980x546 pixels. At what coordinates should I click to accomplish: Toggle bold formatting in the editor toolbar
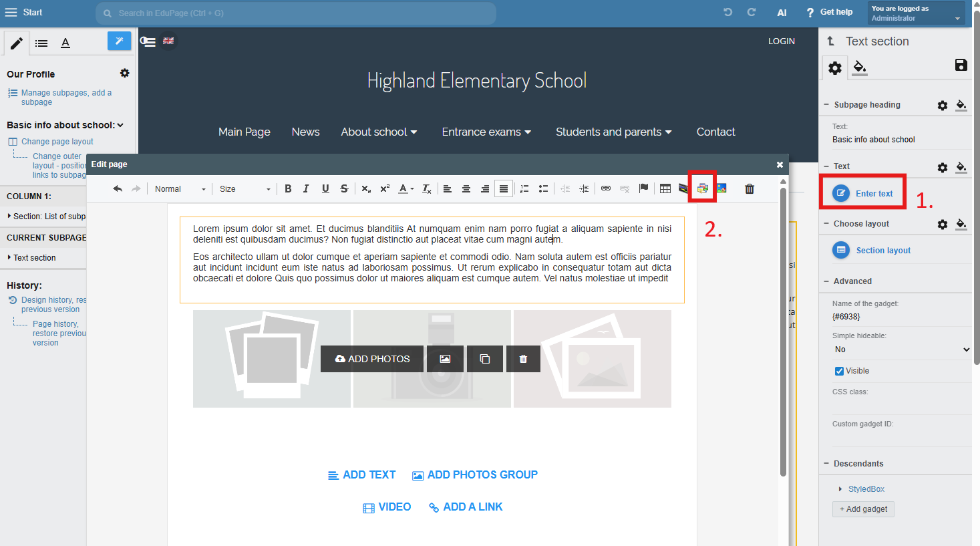tap(288, 189)
